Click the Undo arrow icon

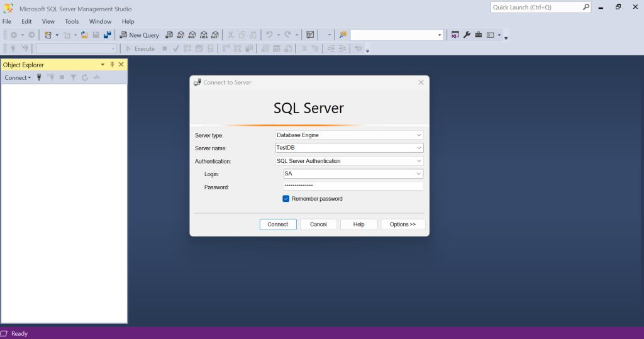pyautogui.click(x=269, y=35)
